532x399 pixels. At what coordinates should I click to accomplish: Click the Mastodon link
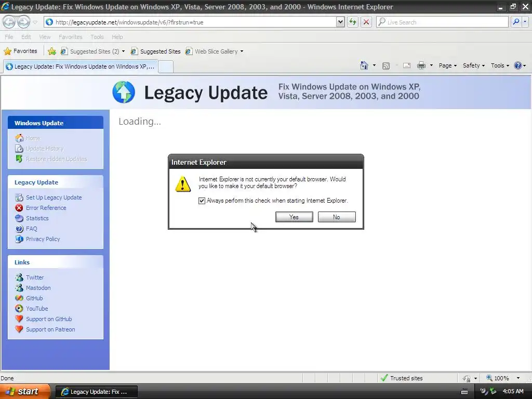tap(38, 288)
